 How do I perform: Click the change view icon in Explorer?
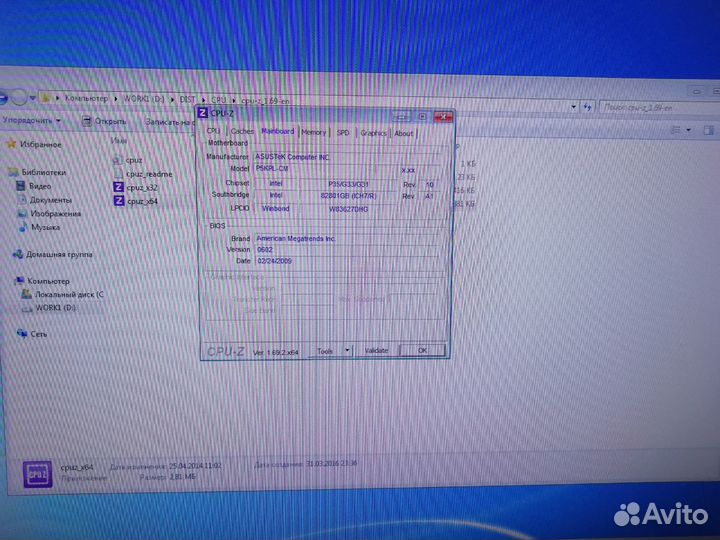click(675, 130)
